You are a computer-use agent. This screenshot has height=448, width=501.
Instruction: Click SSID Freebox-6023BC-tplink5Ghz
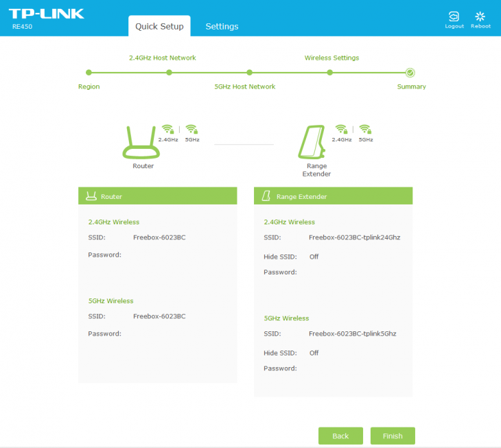coord(353,333)
